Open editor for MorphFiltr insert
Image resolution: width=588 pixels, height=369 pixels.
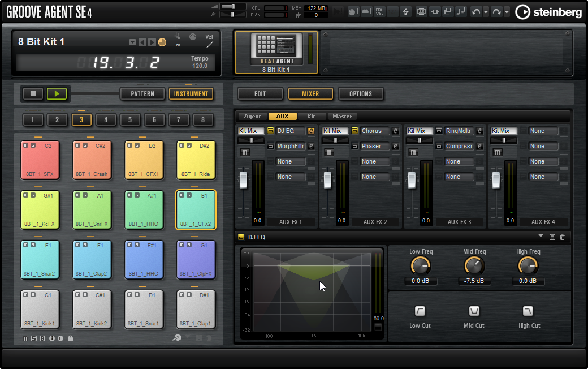click(312, 146)
